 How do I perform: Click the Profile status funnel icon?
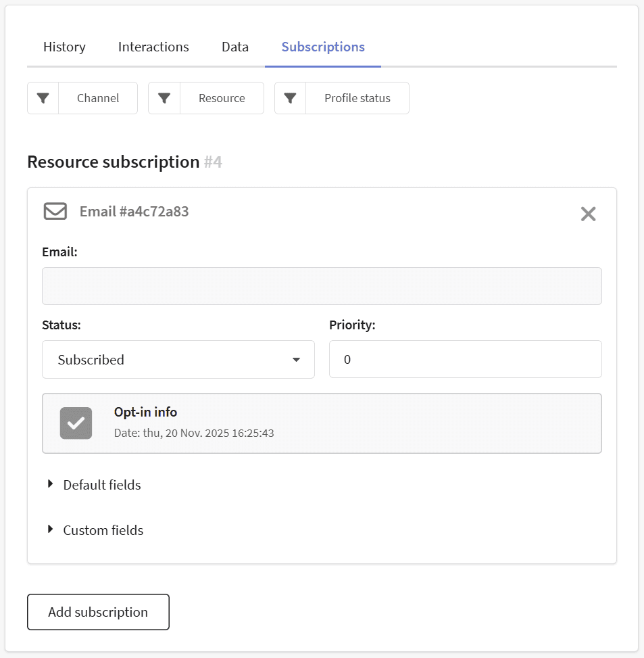point(290,98)
